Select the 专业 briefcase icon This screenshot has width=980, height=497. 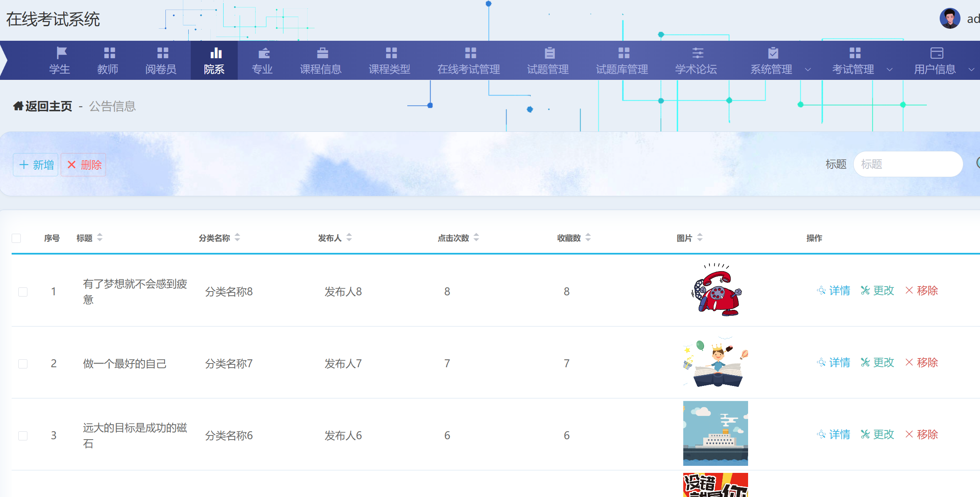(262, 53)
